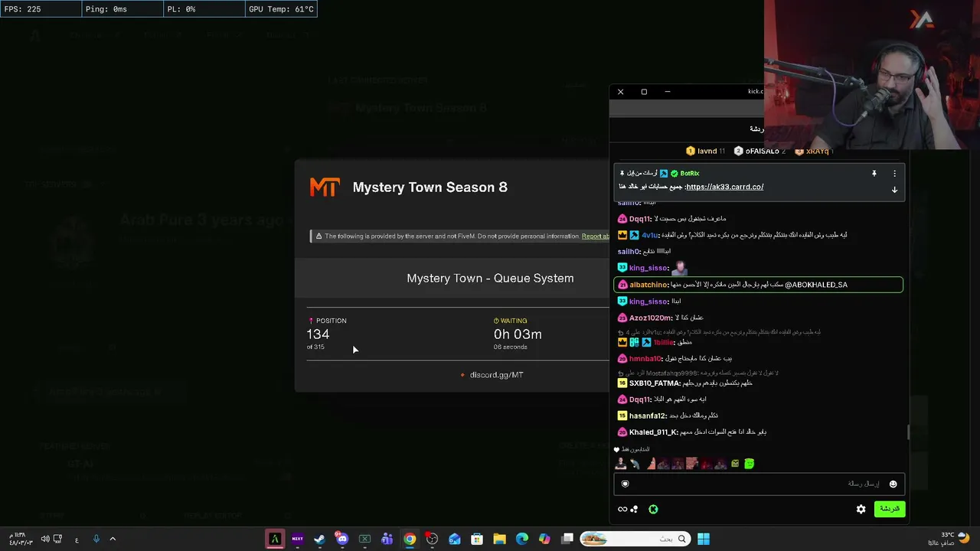Click the infinity icon below chat input

pyautogui.click(x=622, y=509)
